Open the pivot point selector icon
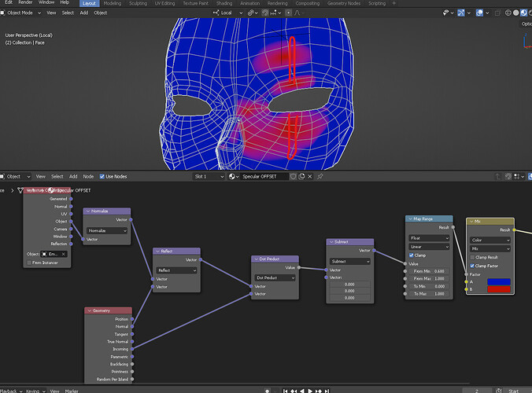The width and height of the screenshot is (532, 393). point(253,13)
